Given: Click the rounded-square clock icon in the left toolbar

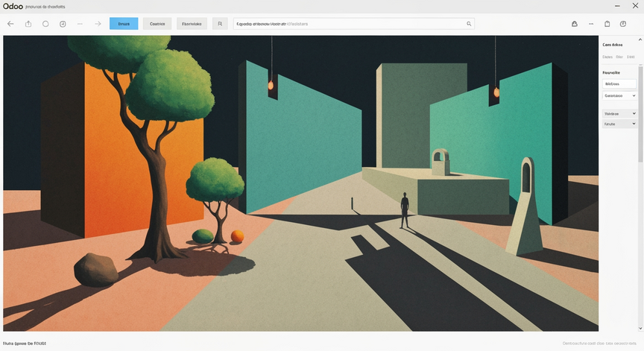Looking at the screenshot, I should pos(63,24).
